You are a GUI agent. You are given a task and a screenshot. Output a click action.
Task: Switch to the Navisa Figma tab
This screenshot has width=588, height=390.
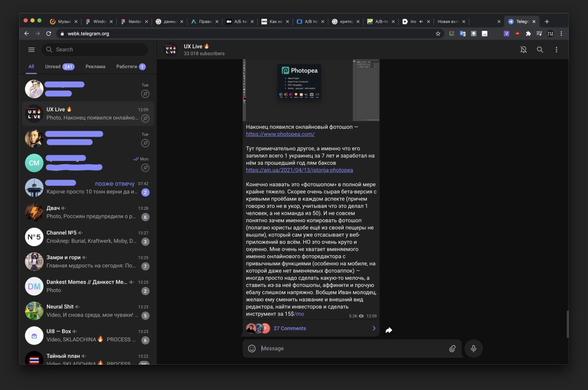[x=134, y=22]
